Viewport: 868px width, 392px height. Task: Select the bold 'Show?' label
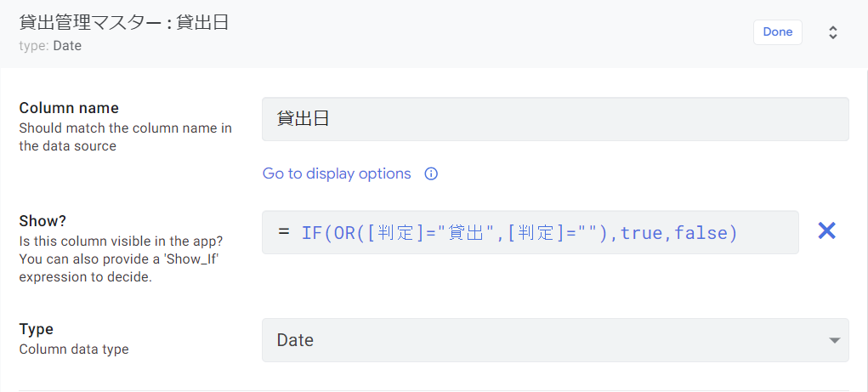click(43, 221)
